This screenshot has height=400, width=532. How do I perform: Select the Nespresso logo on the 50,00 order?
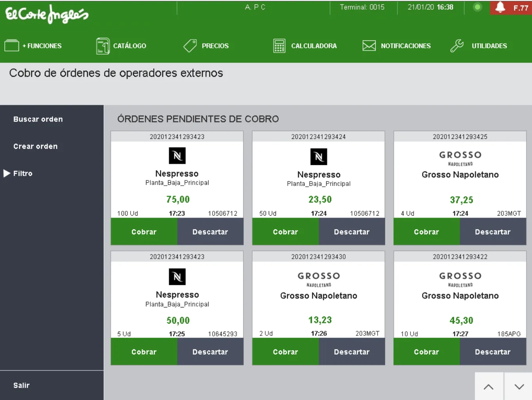(x=177, y=277)
